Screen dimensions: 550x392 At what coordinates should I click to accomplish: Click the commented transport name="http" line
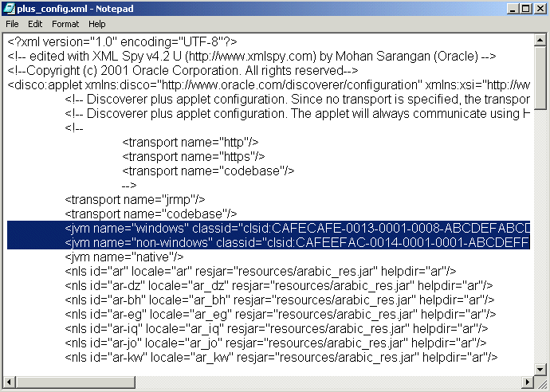point(191,143)
